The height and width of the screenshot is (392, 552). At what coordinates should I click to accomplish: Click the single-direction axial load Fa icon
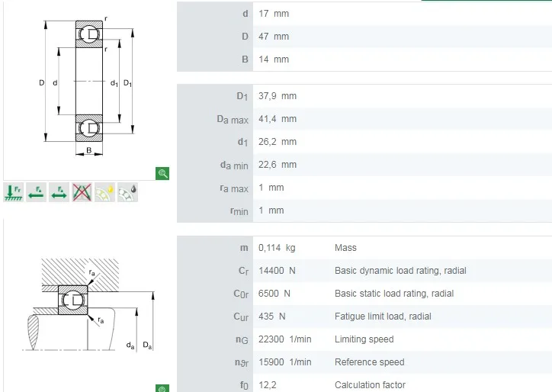pos(36,193)
